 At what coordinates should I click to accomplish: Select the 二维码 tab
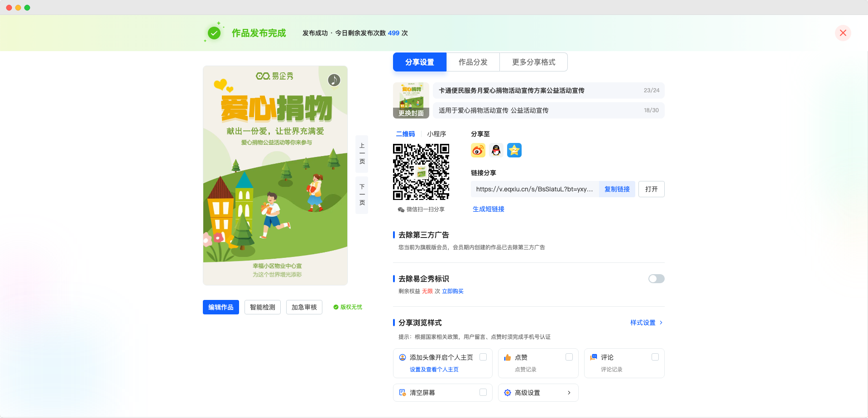(405, 134)
